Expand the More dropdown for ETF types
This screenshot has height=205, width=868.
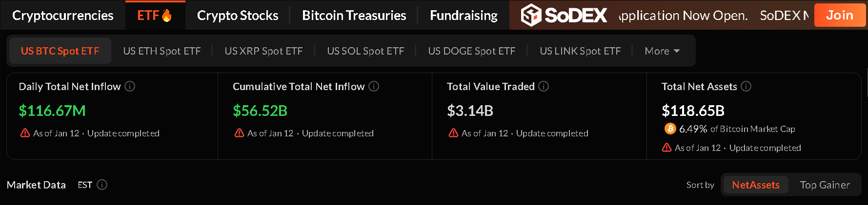click(x=662, y=51)
